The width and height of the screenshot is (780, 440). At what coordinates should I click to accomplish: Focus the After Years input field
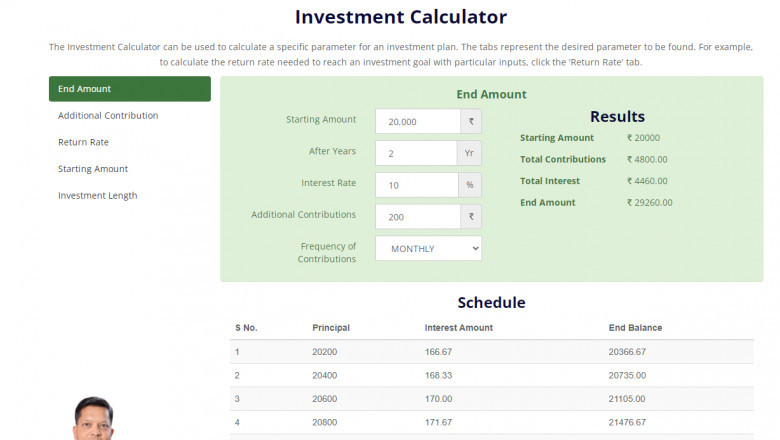coord(417,153)
